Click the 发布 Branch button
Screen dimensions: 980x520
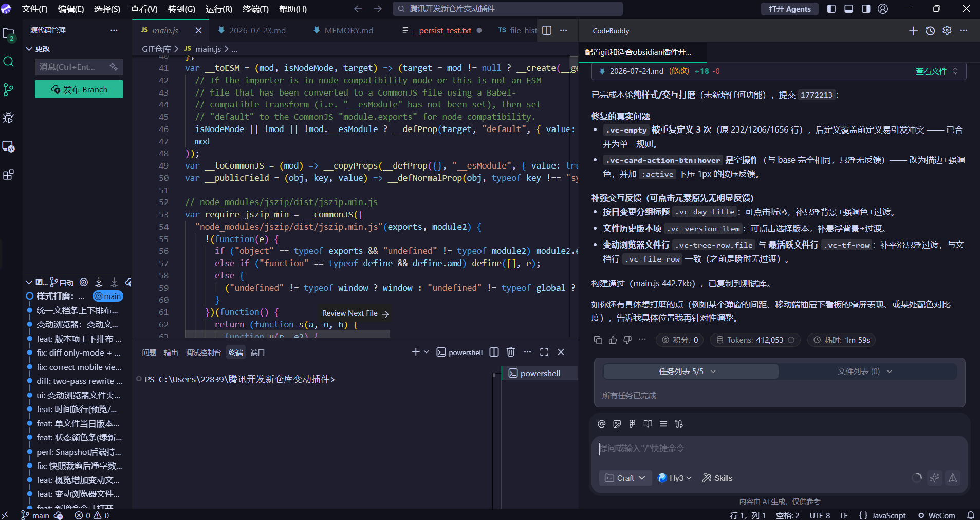pyautogui.click(x=79, y=89)
